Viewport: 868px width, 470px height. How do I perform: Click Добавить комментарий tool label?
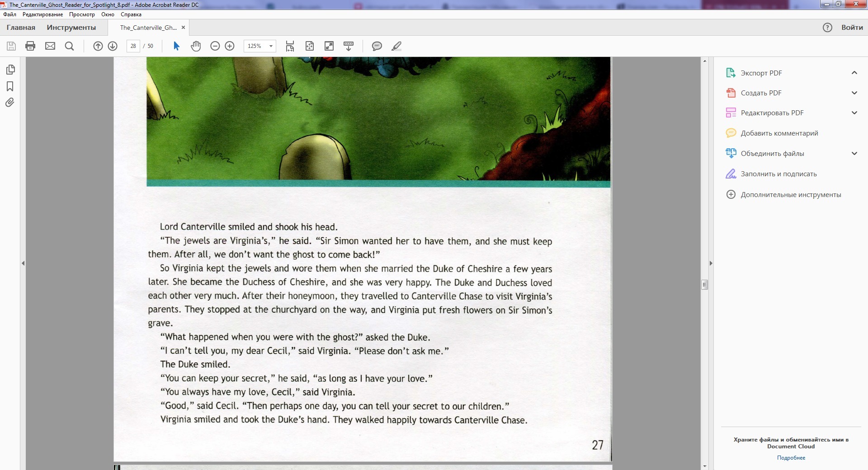click(x=779, y=133)
